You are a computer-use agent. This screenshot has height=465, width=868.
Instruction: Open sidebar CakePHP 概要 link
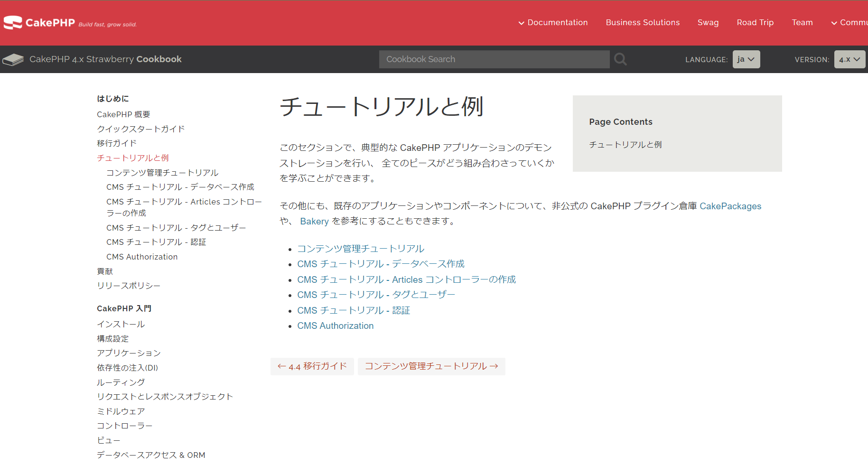[x=123, y=114]
